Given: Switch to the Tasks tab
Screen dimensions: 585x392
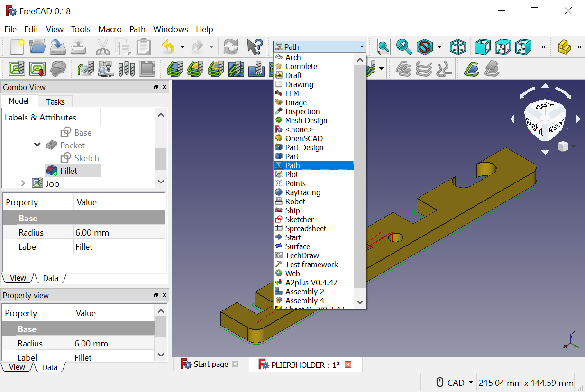Looking at the screenshot, I should (x=55, y=101).
